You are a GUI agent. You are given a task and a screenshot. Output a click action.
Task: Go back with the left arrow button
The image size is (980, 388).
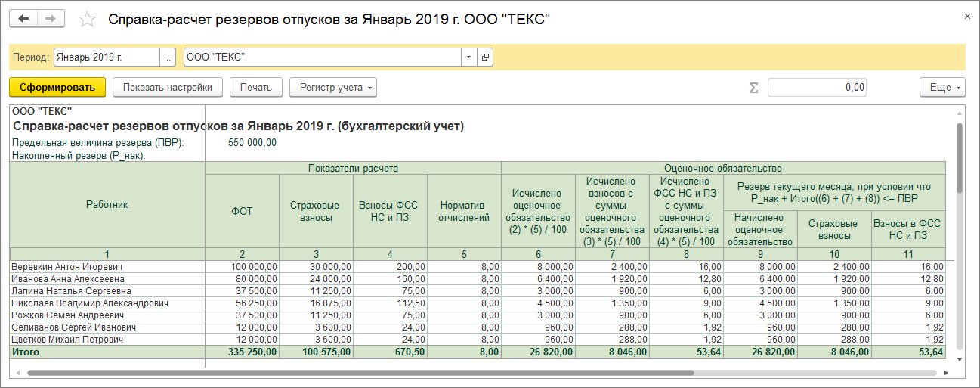point(23,19)
